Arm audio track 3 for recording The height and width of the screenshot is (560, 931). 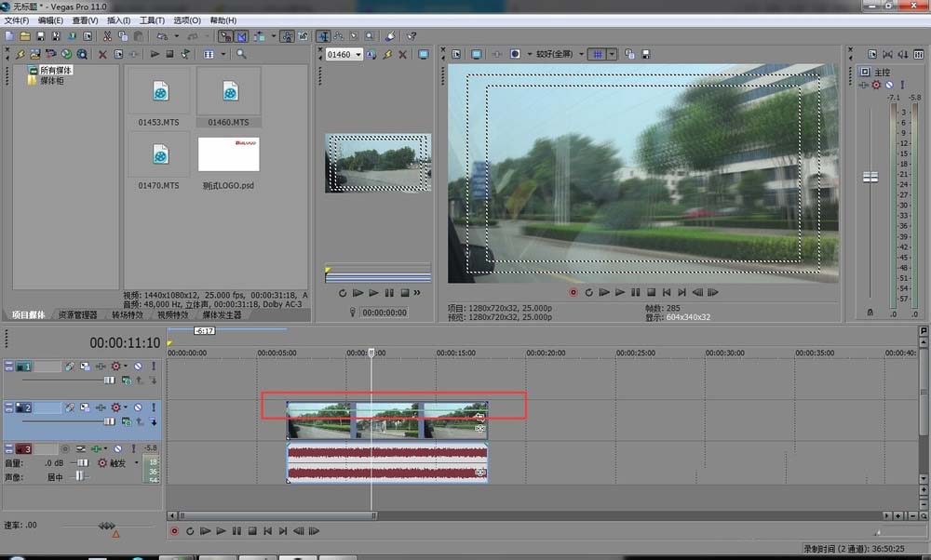coord(65,449)
